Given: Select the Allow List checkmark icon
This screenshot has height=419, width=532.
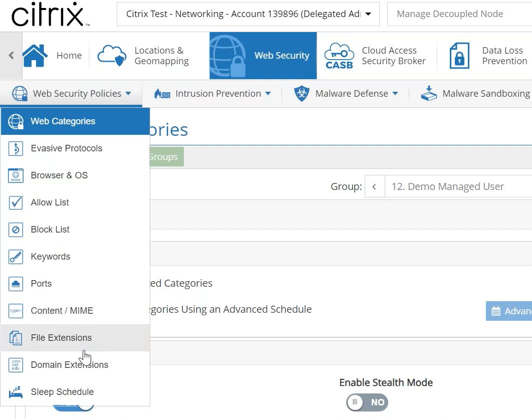Looking at the screenshot, I should click(16, 202).
